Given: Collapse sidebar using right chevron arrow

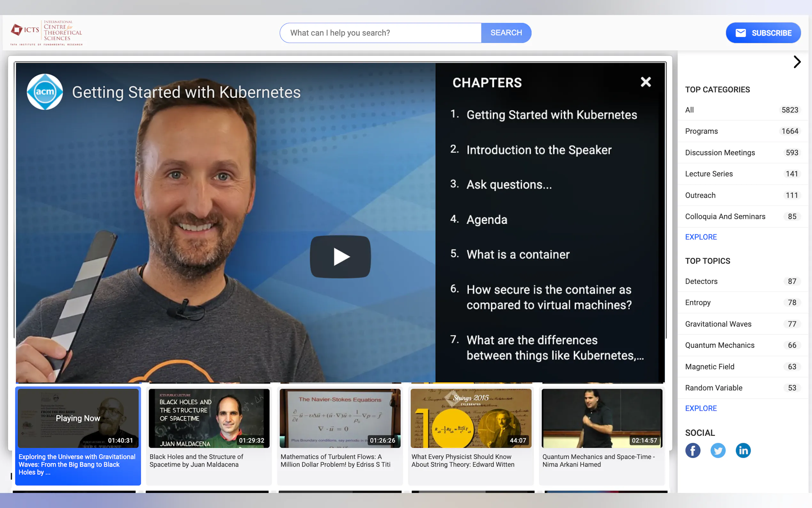Looking at the screenshot, I should [797, 62].
